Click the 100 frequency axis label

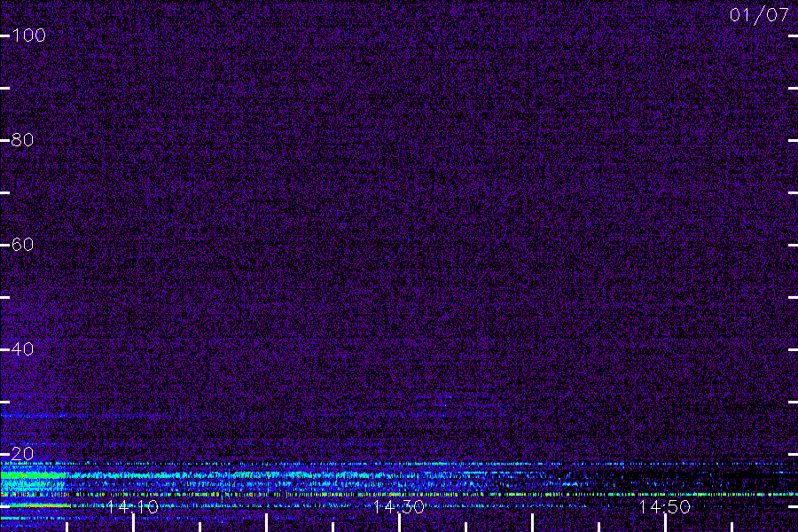pos(28,35)
